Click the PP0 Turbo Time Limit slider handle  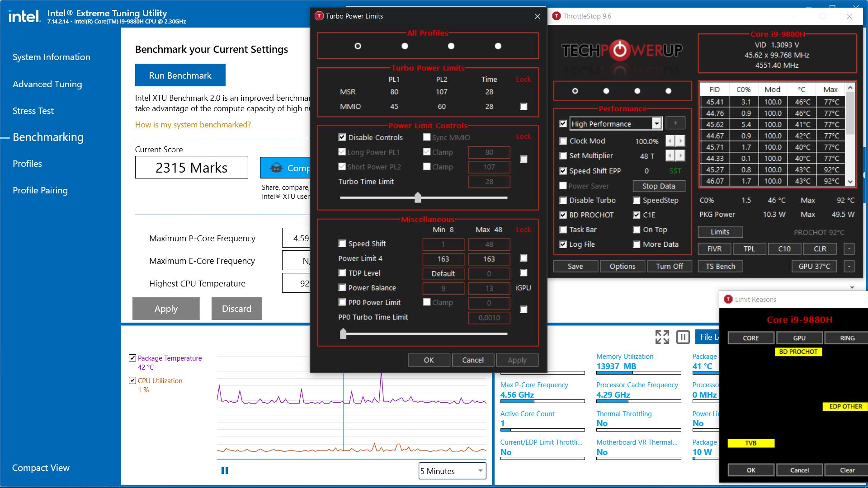click(x=343, y=334)
